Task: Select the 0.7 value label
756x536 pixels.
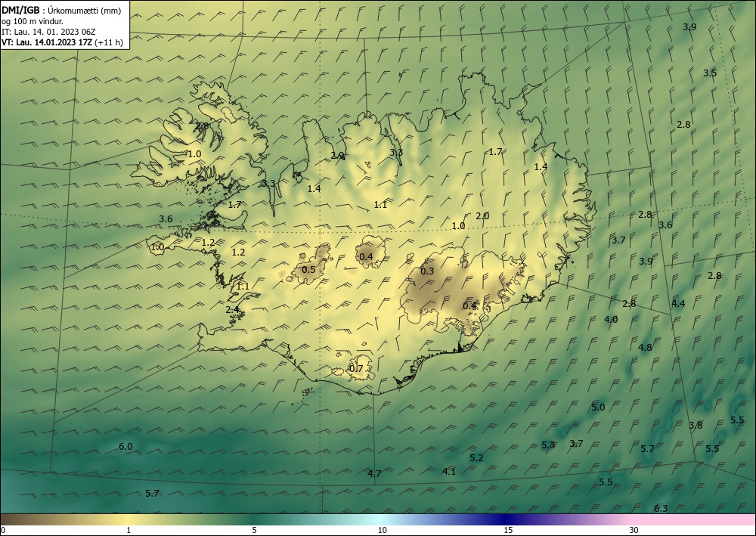Action: (x=356, y=369)
